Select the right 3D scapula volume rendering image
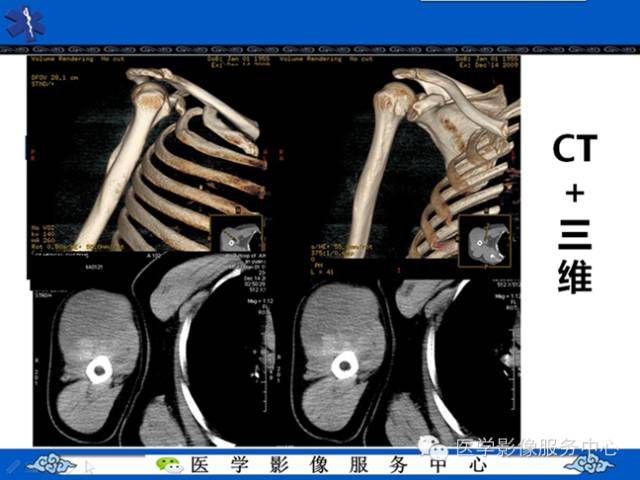 [398, 157]
